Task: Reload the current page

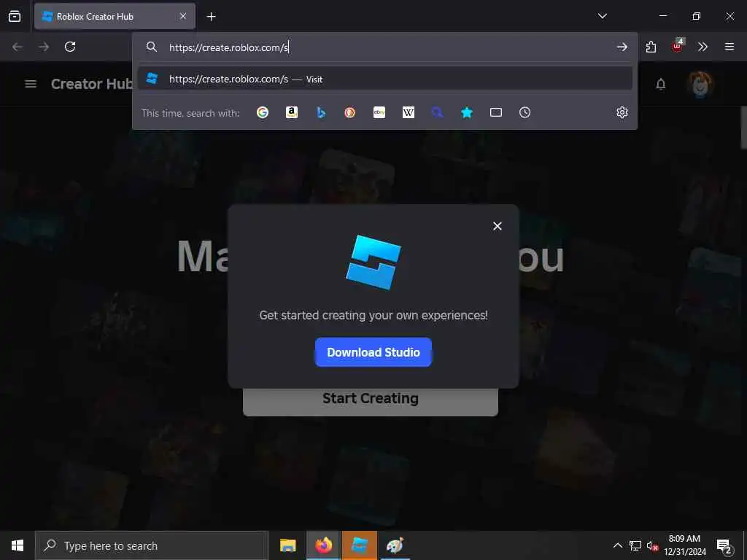Action: 70,47
